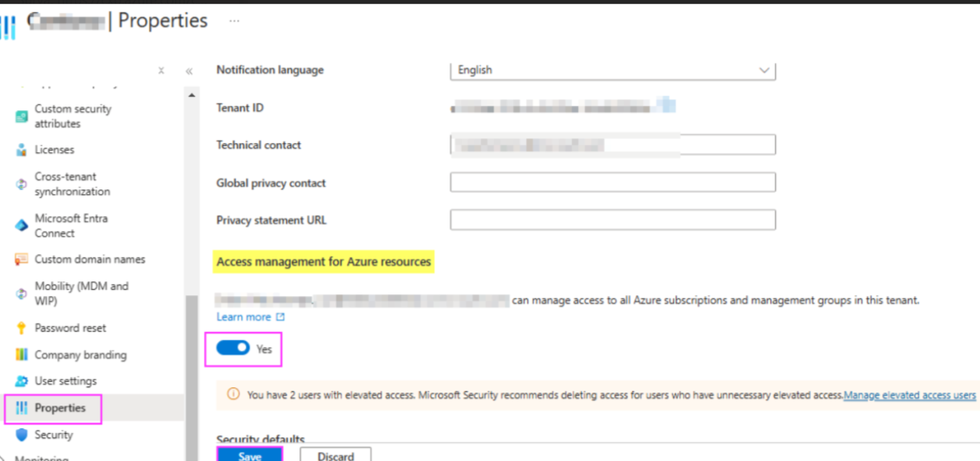Toggle Access management for Azure resources switch

233,348
